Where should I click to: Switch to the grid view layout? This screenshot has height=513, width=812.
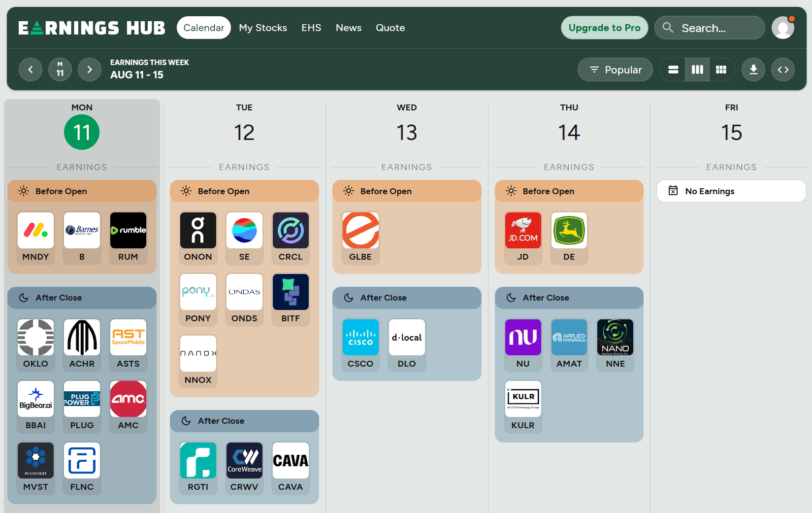click(x=721, y=69)
